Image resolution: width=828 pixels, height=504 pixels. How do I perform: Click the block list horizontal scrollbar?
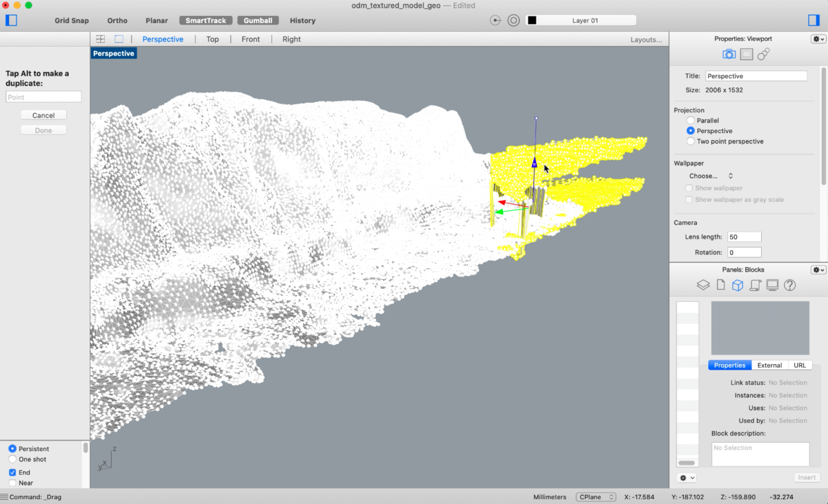click(687, 463)
